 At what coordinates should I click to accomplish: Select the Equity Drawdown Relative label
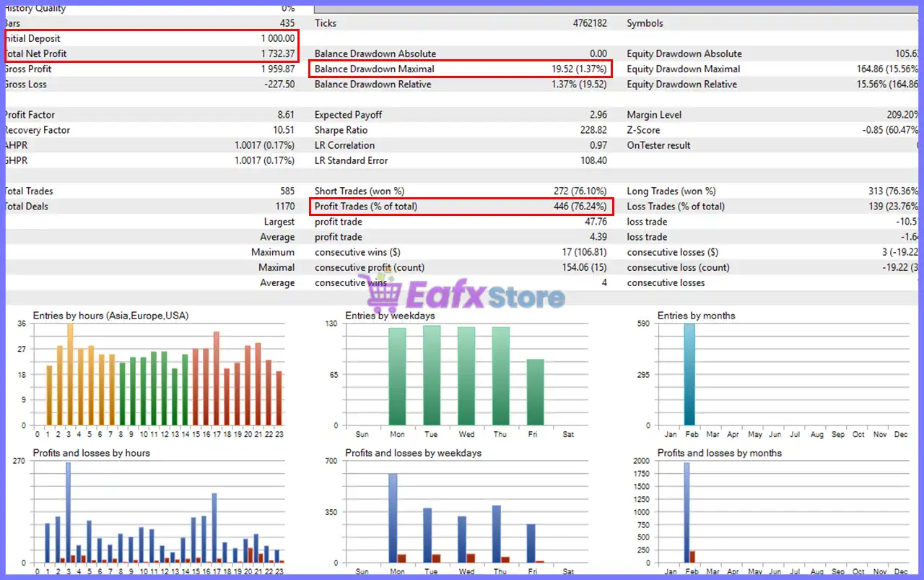coord(682,84)
